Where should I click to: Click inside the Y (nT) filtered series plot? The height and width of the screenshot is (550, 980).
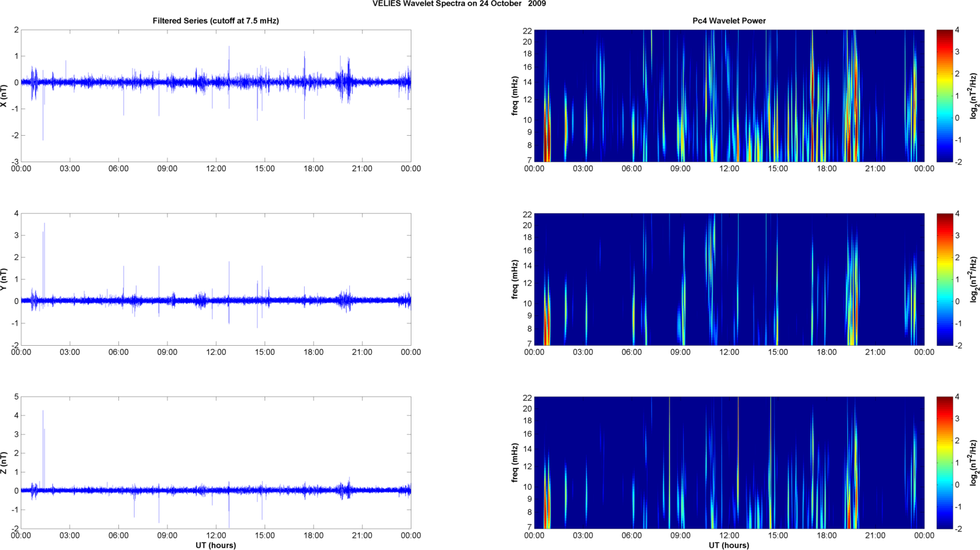click(x=216, y=279)
